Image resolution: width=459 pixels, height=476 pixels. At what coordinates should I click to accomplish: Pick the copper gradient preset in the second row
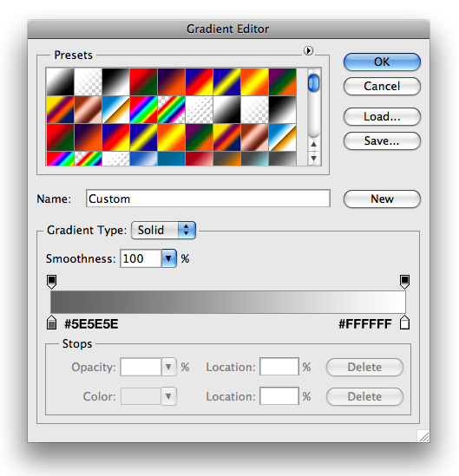click(89, 109)
